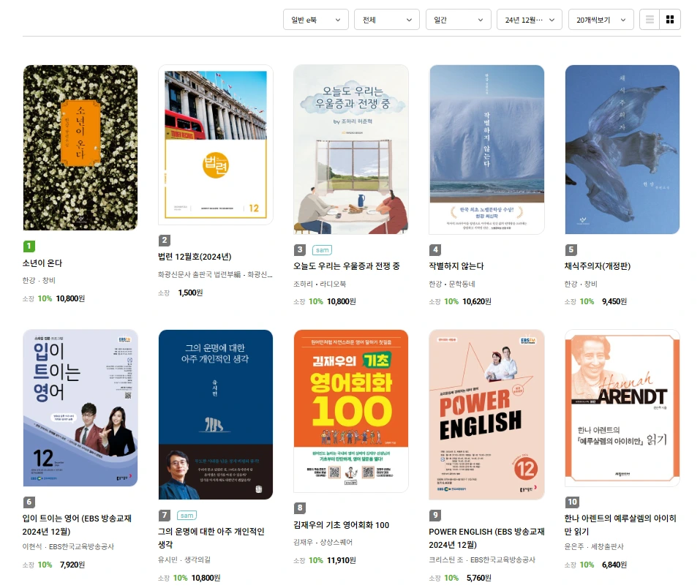The image size is (700, 588).
Task: Click the price 11,910원
Action: click(342, 560)
